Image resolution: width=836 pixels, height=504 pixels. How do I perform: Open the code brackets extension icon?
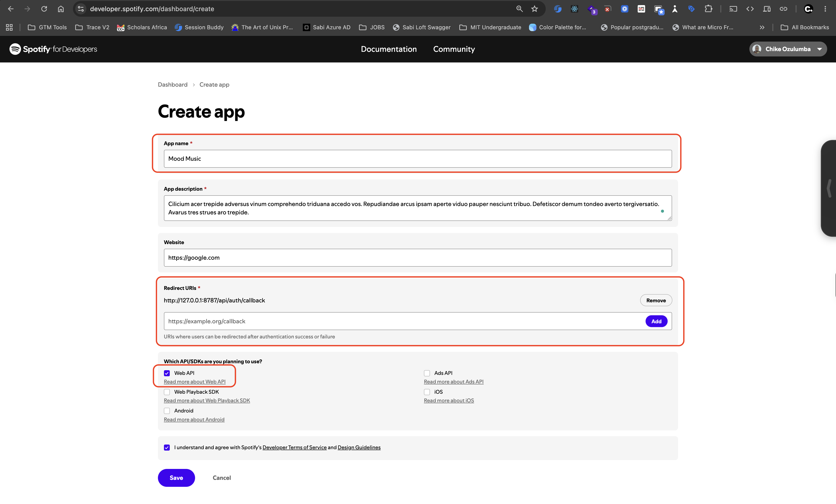tap(750, 9)
